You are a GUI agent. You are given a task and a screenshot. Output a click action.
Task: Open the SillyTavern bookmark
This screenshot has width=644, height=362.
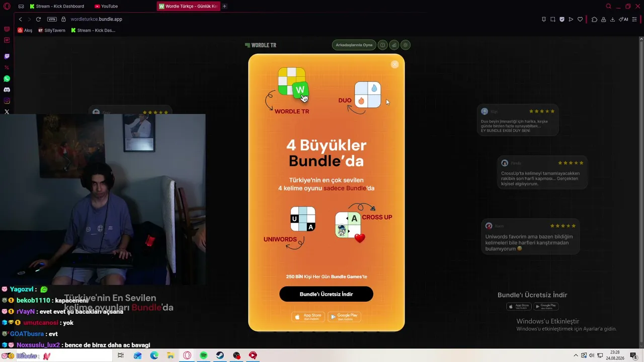52,30
